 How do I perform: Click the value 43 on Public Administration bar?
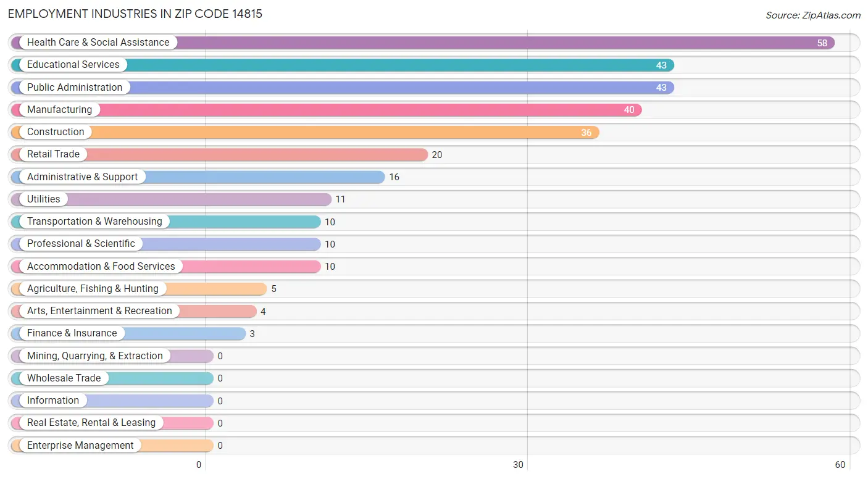click(x=661, y=88)
